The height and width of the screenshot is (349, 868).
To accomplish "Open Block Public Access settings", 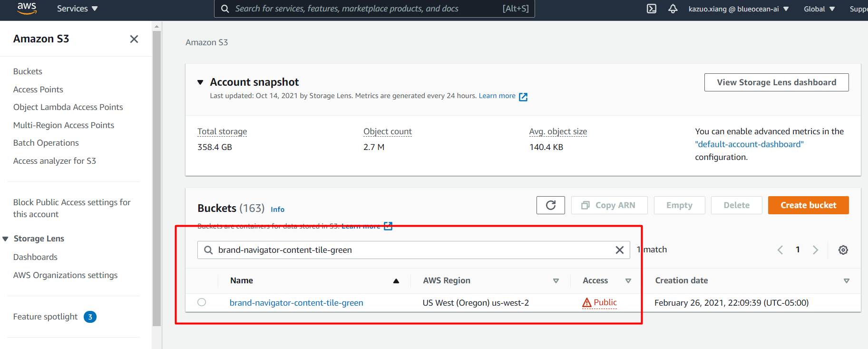I will click(72, 208).
